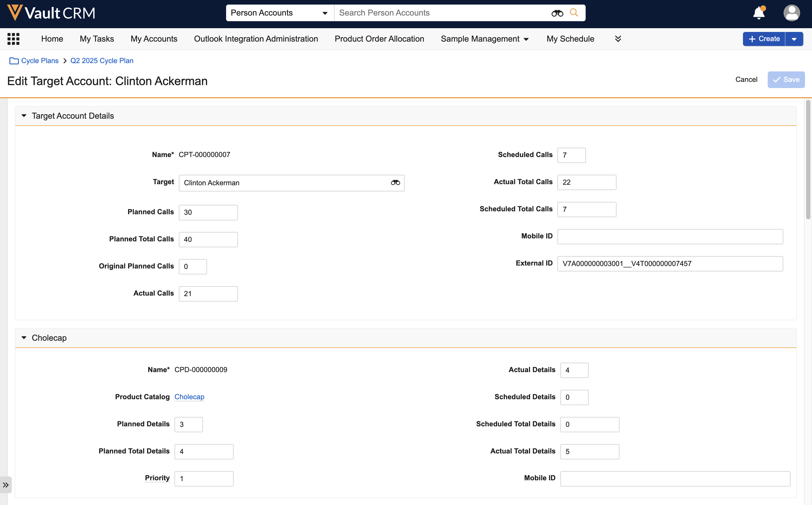Click the Edit Target Account page title
The width and height of the screenshot is (812, 505).
pos(107,81)
